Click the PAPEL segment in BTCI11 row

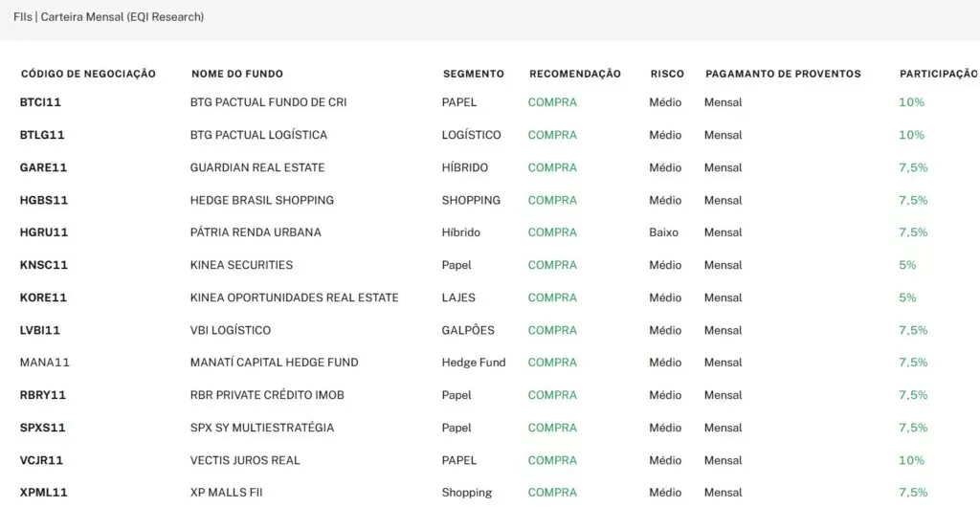[x=459, y=102]
